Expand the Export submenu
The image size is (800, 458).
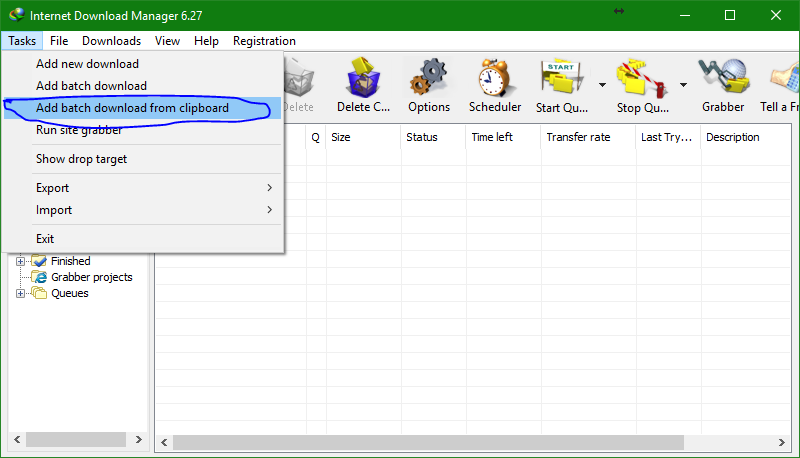(x=142, y=188)
